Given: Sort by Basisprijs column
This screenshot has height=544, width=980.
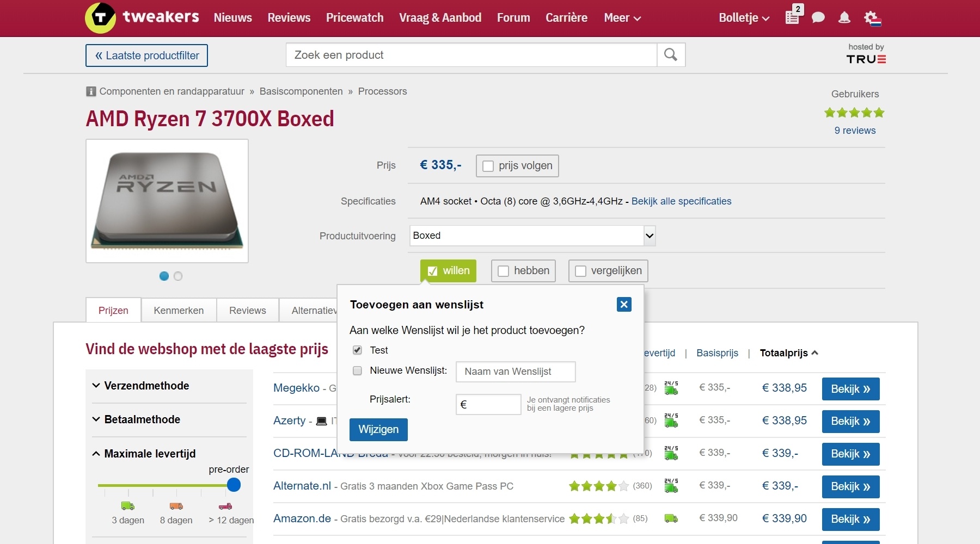Looking at the screenshot, I should [717, 353].
